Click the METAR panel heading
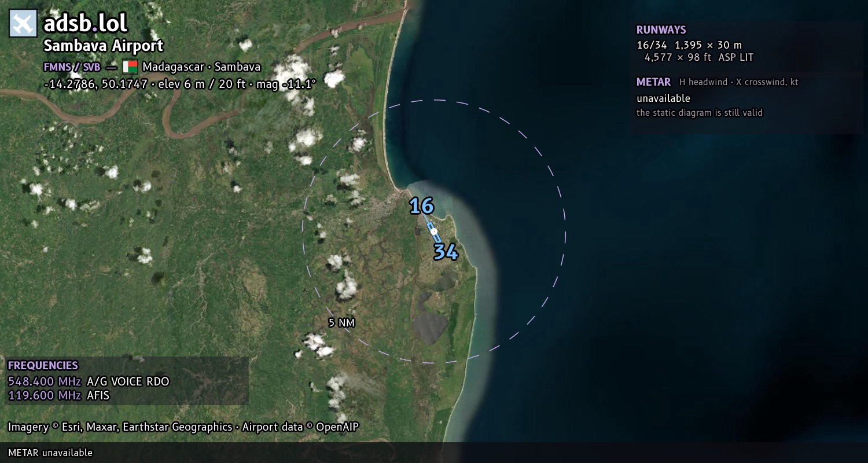868x463 pixels. 654,82
